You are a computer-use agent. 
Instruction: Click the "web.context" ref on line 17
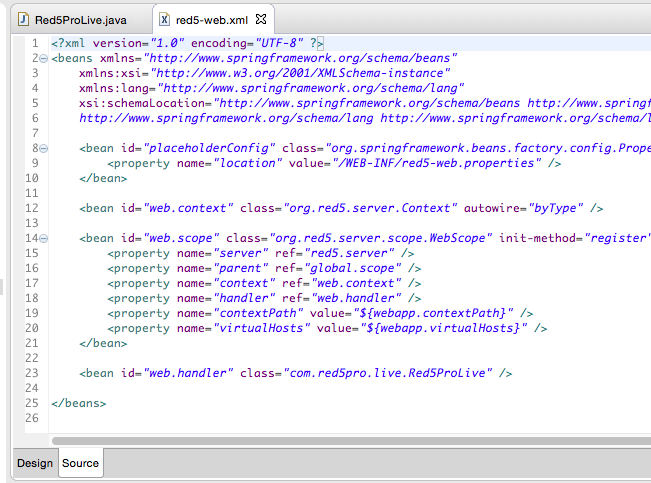[356, 283]
